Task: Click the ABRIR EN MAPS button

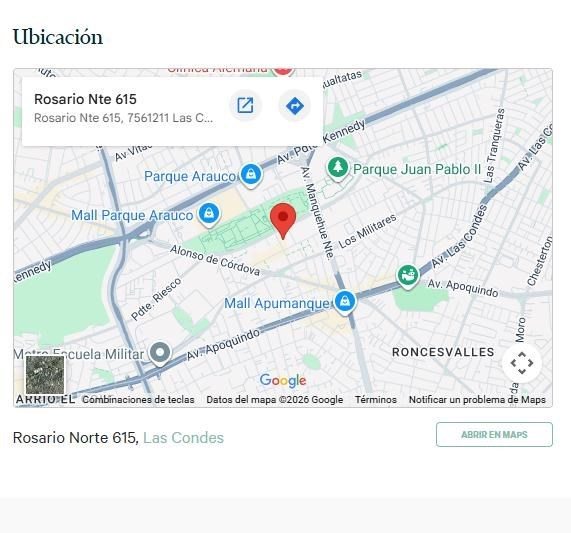Action: coord(494,434)
